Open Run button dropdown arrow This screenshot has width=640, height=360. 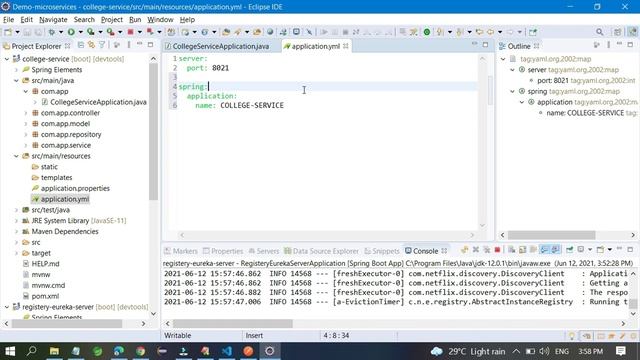coord(80,32)
